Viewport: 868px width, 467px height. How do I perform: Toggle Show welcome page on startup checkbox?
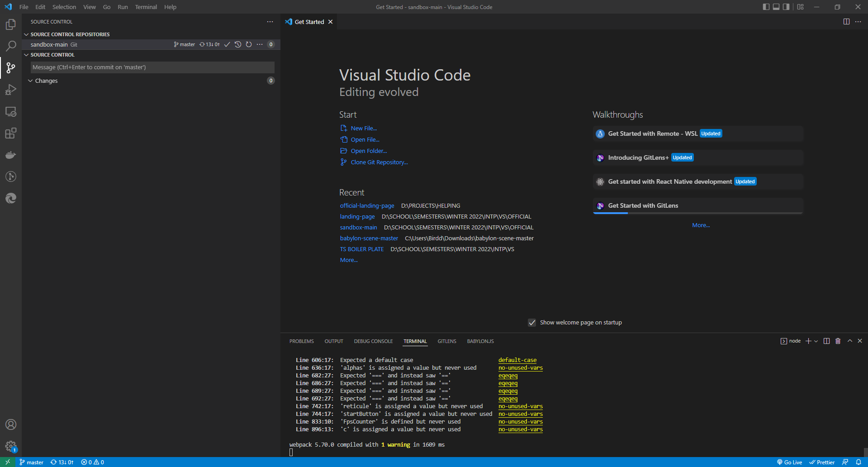pyautogui.click(x=532, y=323)
